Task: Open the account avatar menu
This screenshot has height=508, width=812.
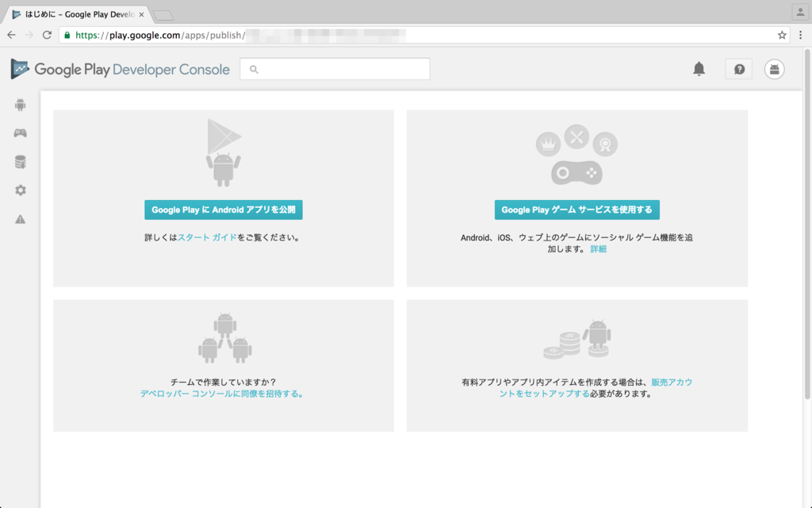Action: 775,69
